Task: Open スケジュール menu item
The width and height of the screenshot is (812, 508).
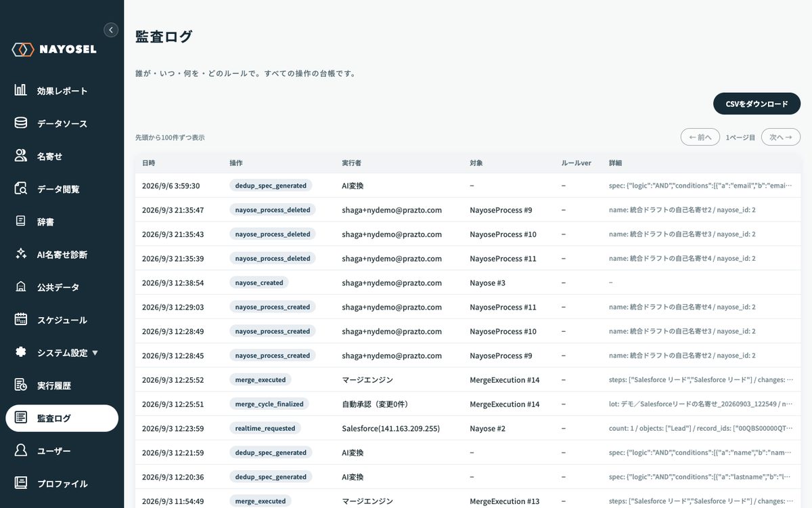Action: [x=62, y=320]
